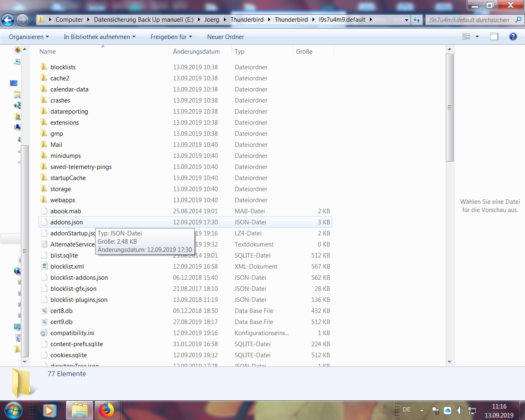Change the view using the view icon
Screen dimensions: 525x420
click(466, 37)
